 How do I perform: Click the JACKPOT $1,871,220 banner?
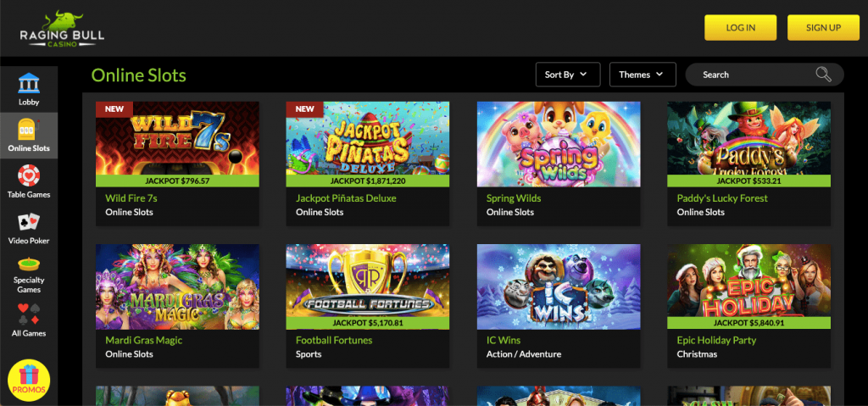368,181
